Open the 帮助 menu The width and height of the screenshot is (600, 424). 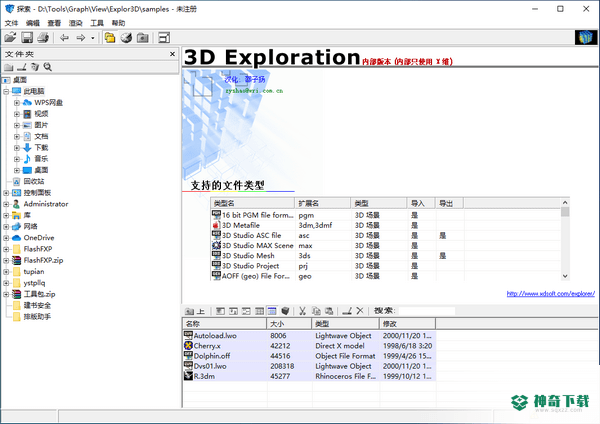point(119,23)
